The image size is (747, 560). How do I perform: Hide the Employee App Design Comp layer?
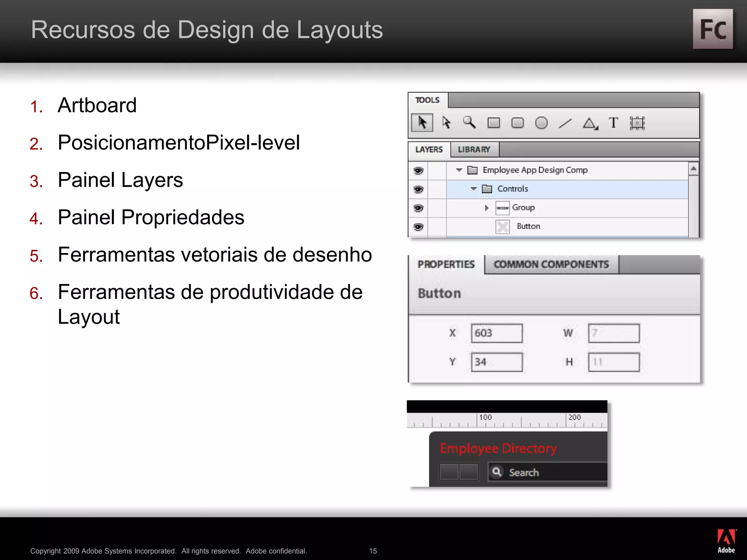418,170
